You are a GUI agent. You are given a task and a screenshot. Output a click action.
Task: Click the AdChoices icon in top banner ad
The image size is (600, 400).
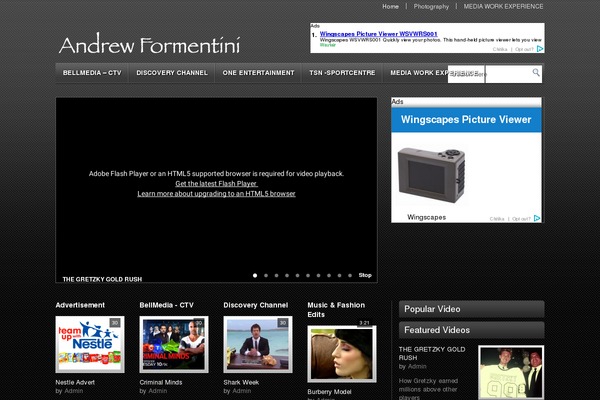tap(540, 49)
